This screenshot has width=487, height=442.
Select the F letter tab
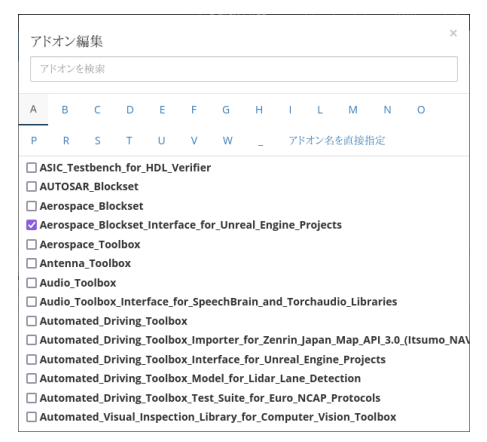[x=194, y=110]
